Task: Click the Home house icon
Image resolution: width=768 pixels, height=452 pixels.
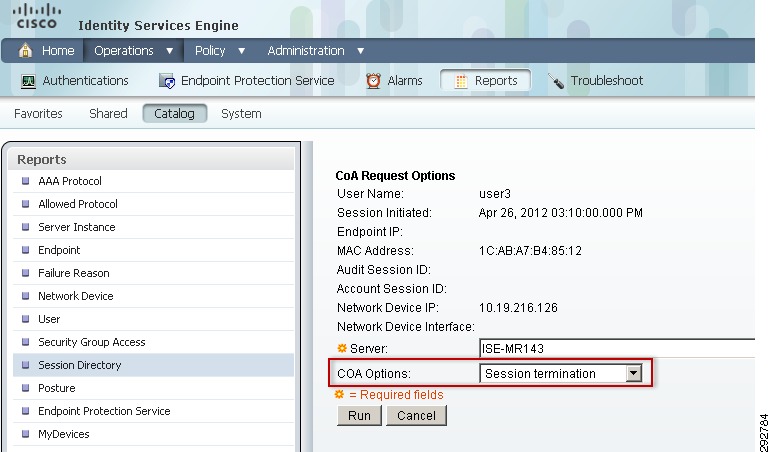Action: coord(25,50)
